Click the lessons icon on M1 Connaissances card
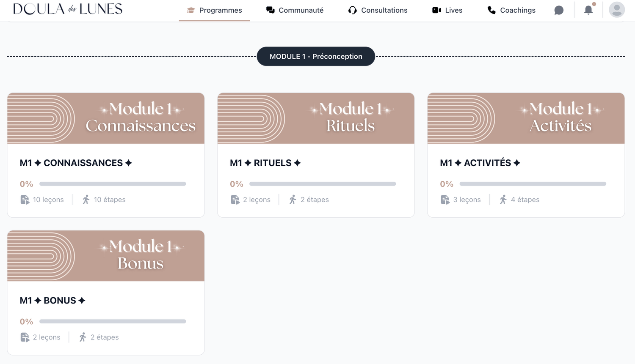 (x=25, y=200)
